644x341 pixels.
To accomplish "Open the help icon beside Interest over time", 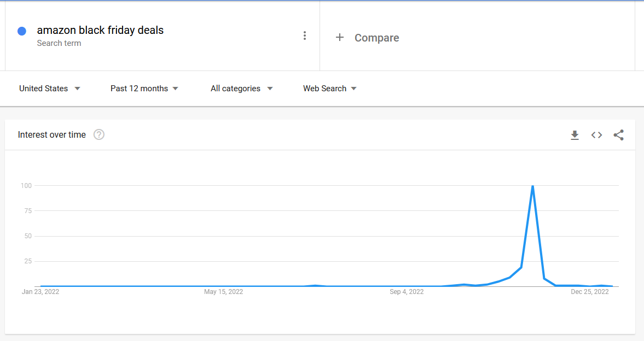I will pyautogui.click(x=99, y=134).
